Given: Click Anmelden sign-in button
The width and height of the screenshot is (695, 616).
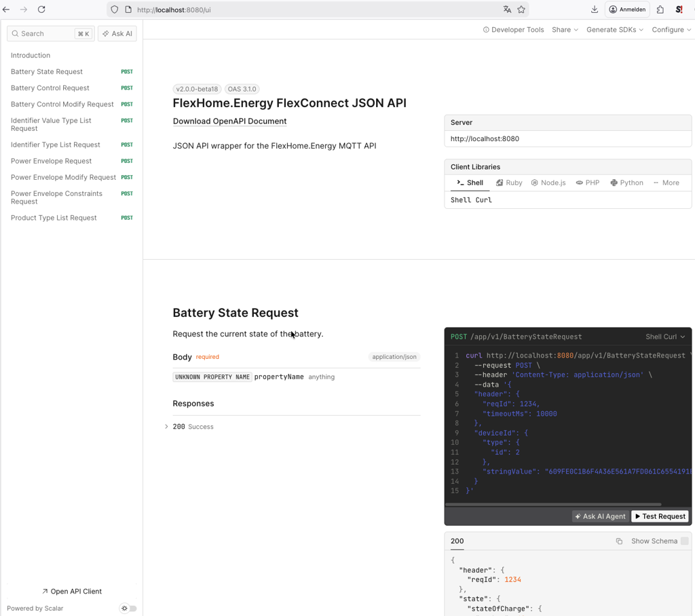Looking at the screenshot, I should click(x=627, y=9).
